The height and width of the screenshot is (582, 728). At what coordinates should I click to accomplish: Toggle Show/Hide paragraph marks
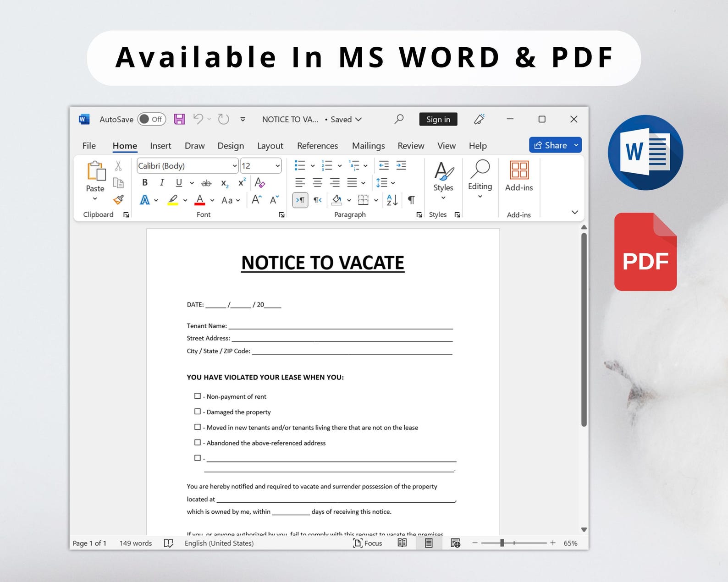[x=412, y=200]
